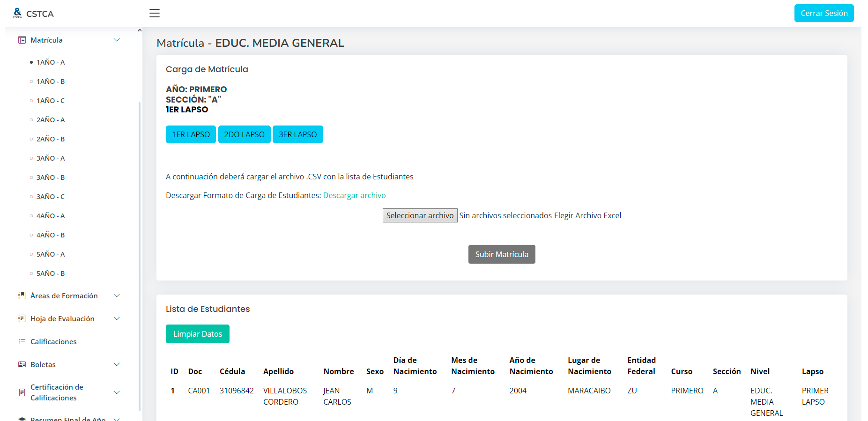Toggle the hamburger sidebar menu
The width and height of the screenshot is (868, 421).
coord(155,13)
